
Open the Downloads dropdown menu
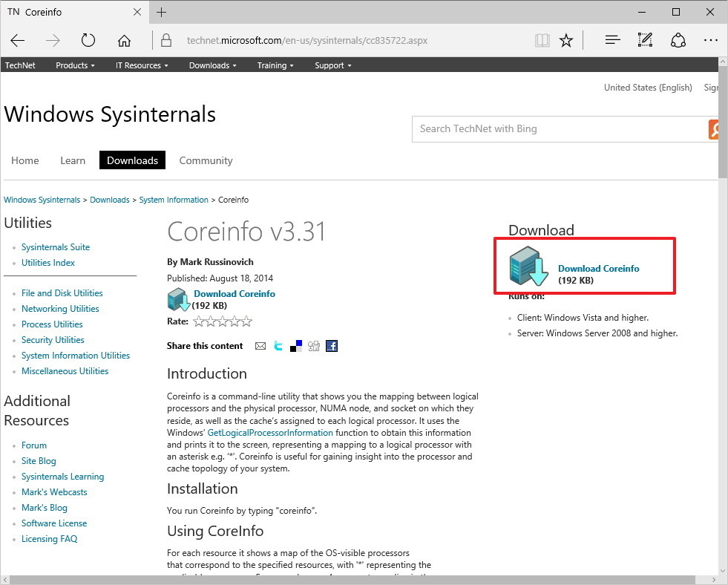212,65
